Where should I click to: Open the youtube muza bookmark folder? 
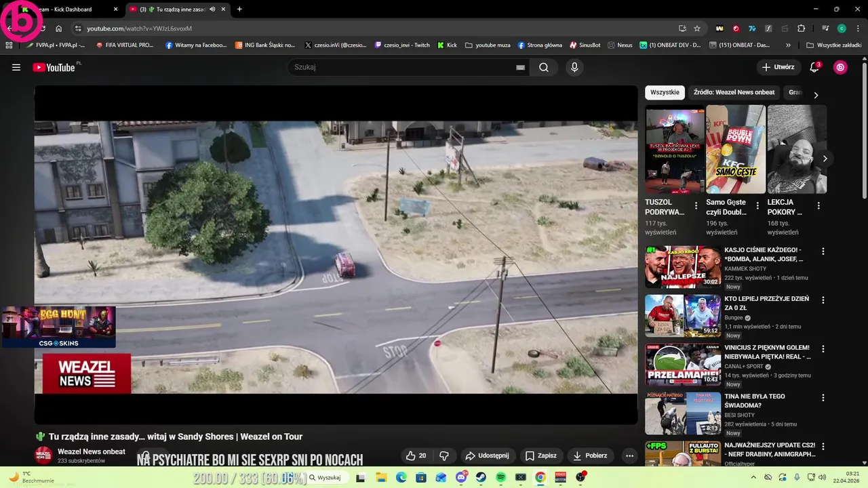(x=488, y=45)
